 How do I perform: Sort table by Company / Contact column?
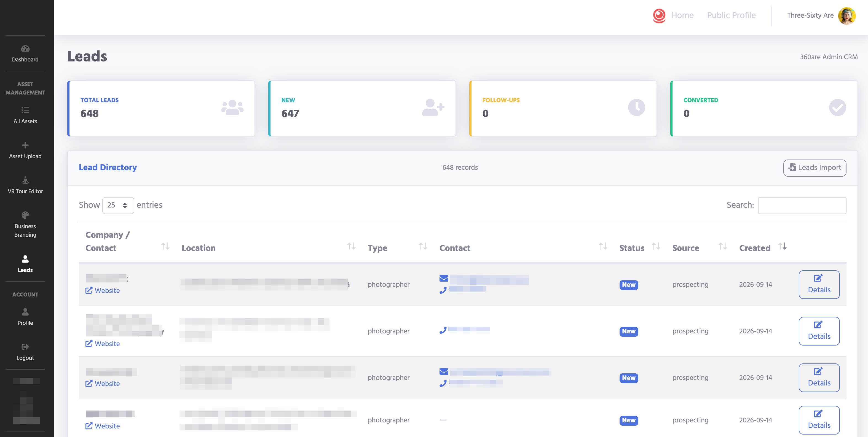click(165, 246)
